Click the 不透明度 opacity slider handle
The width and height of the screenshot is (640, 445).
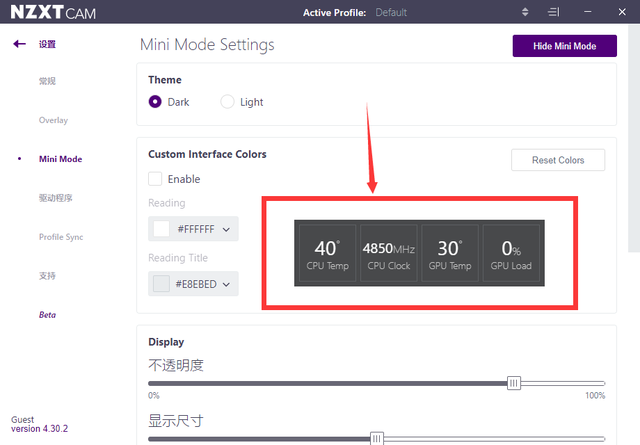(x=514, y=383)
